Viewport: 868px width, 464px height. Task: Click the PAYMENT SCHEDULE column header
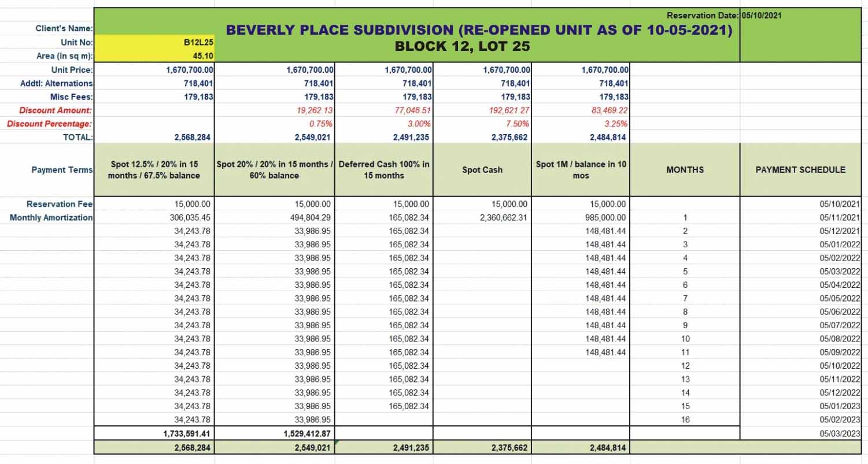coord(800,170)
